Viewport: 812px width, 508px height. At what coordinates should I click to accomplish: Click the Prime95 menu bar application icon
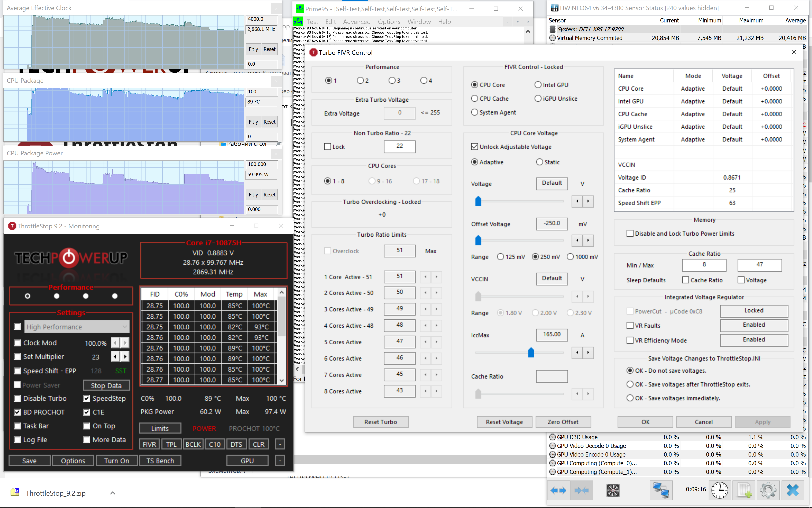pyautogui.click(x=298, y=22)
